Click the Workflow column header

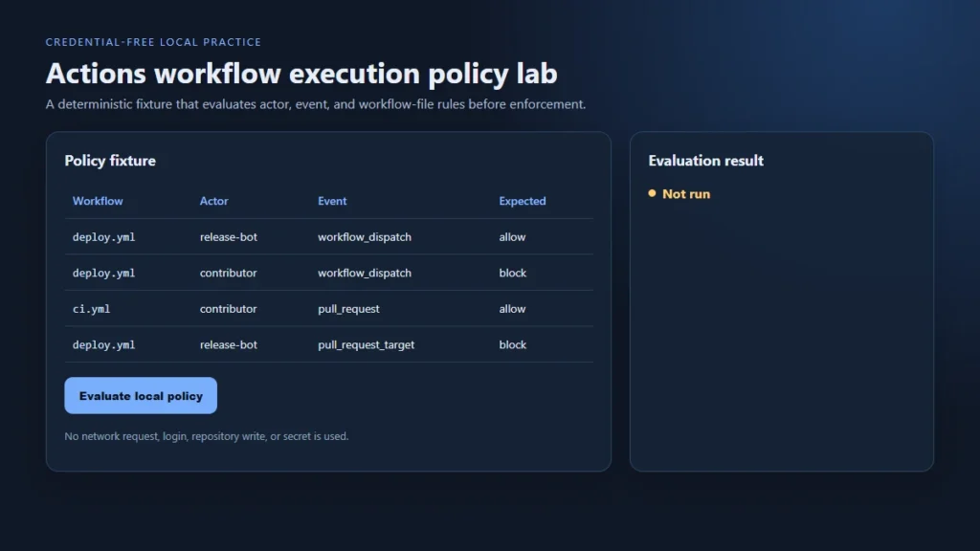pos(98,201)
